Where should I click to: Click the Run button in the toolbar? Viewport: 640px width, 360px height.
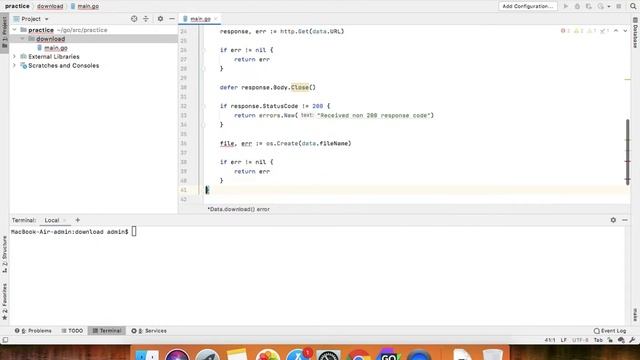tap(566, 6)
